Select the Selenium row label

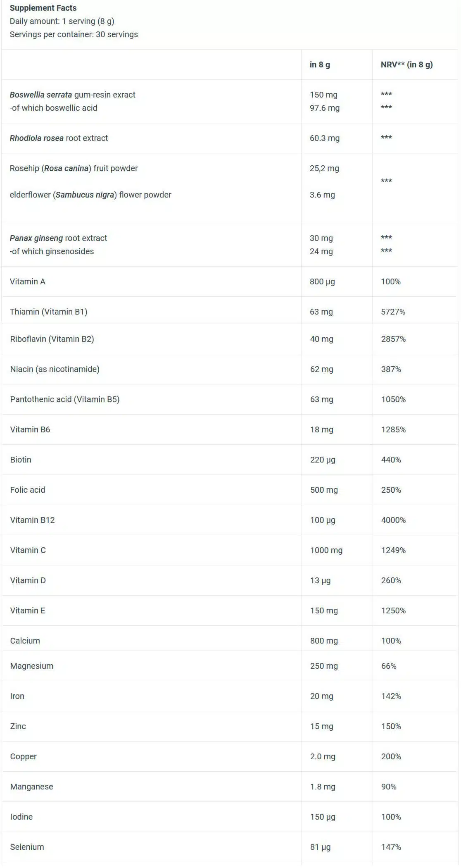[27, 847]
